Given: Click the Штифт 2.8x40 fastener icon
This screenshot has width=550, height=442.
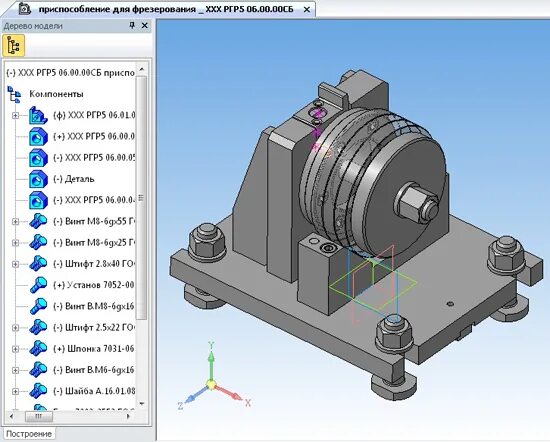Looking at the screenshot, I should (38, 264).
